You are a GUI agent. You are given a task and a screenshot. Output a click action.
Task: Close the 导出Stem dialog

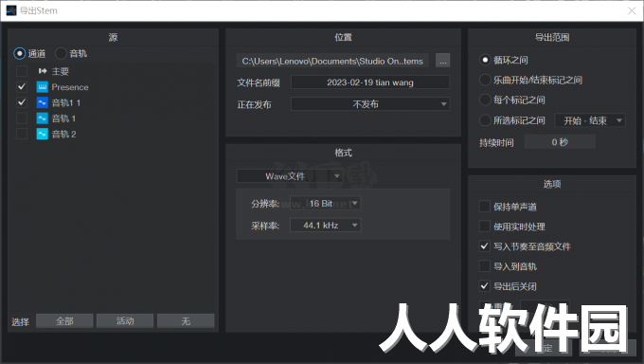pos(632,10)
